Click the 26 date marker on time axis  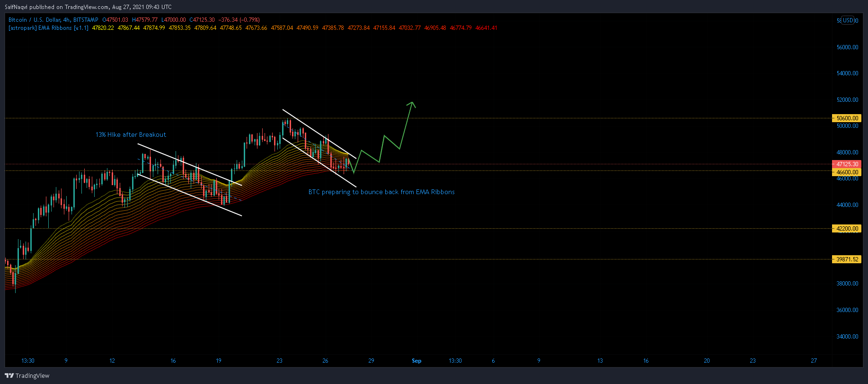tap(325, 361)
